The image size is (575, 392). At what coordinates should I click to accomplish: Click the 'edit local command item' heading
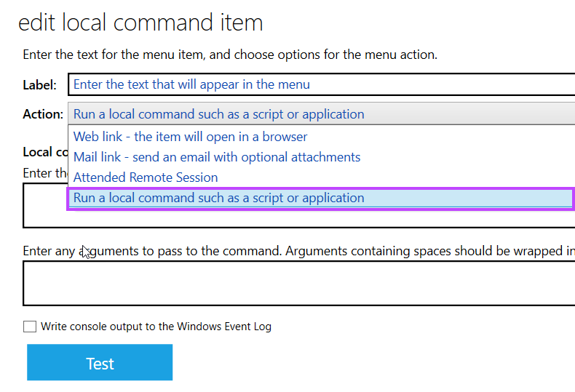point(140,23)
